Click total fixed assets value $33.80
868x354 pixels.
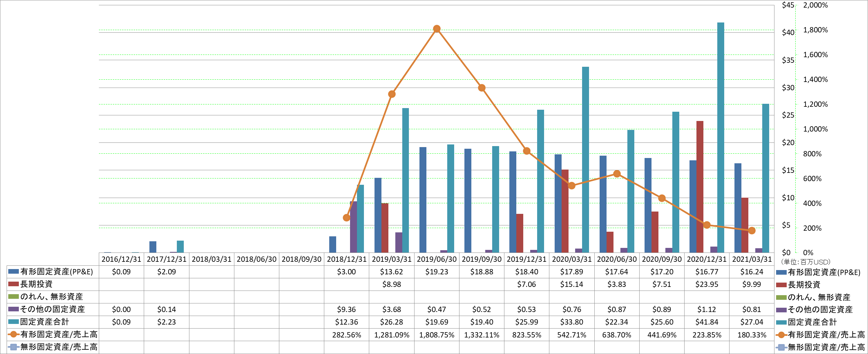pos(572,322)
